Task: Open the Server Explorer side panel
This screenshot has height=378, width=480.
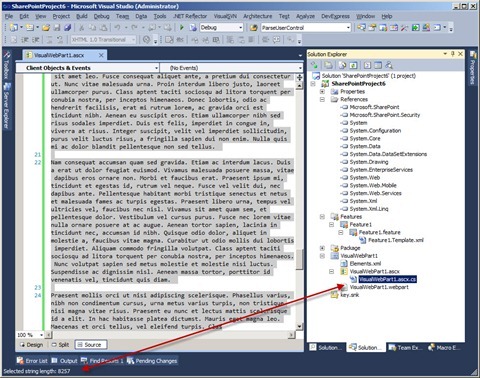Action: tap(6, 106)
